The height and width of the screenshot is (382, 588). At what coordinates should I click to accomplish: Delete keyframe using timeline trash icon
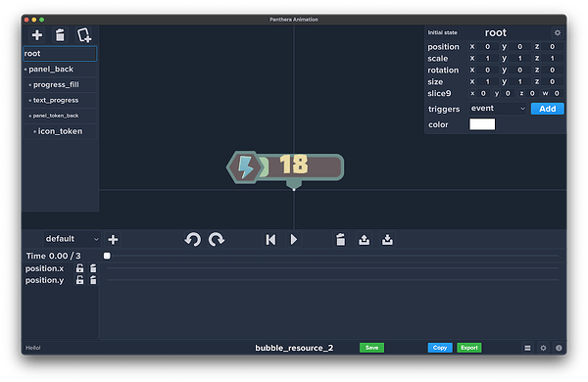[340, 240]
